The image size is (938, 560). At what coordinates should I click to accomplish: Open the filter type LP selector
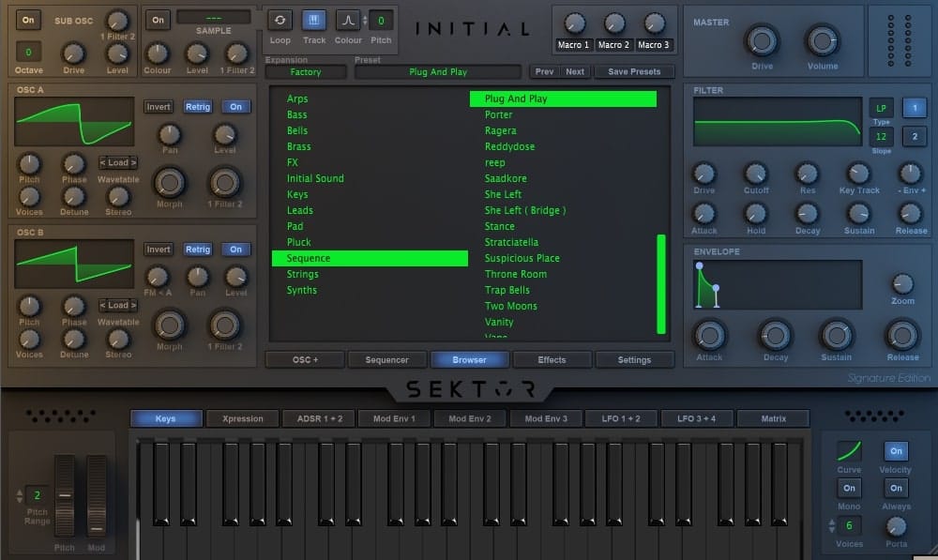click(881, 108)
